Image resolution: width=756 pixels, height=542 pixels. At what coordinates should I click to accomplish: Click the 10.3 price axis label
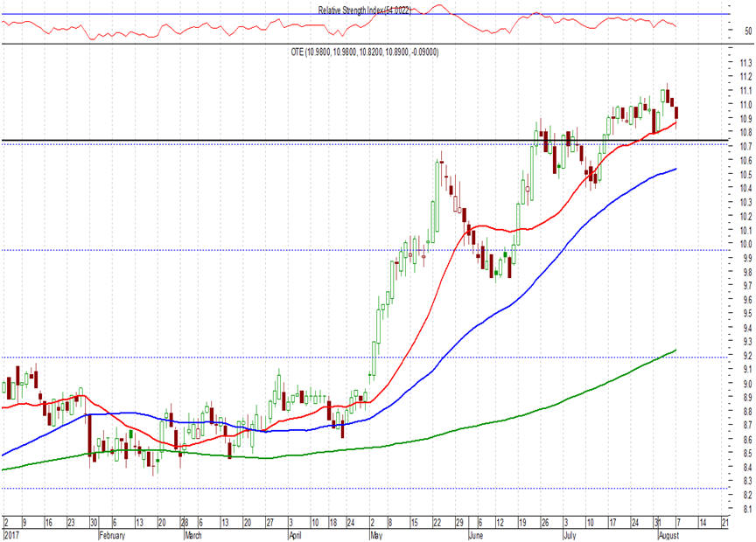pos(745,202)
